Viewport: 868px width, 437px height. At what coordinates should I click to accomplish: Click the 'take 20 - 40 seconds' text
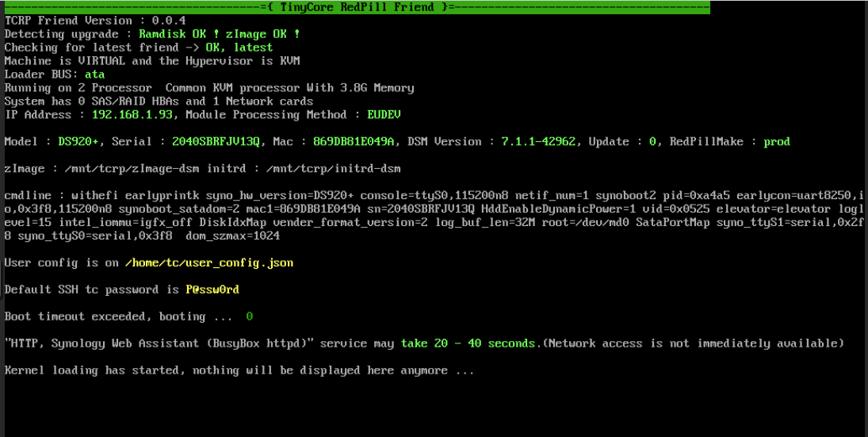(x=468, y=344)
